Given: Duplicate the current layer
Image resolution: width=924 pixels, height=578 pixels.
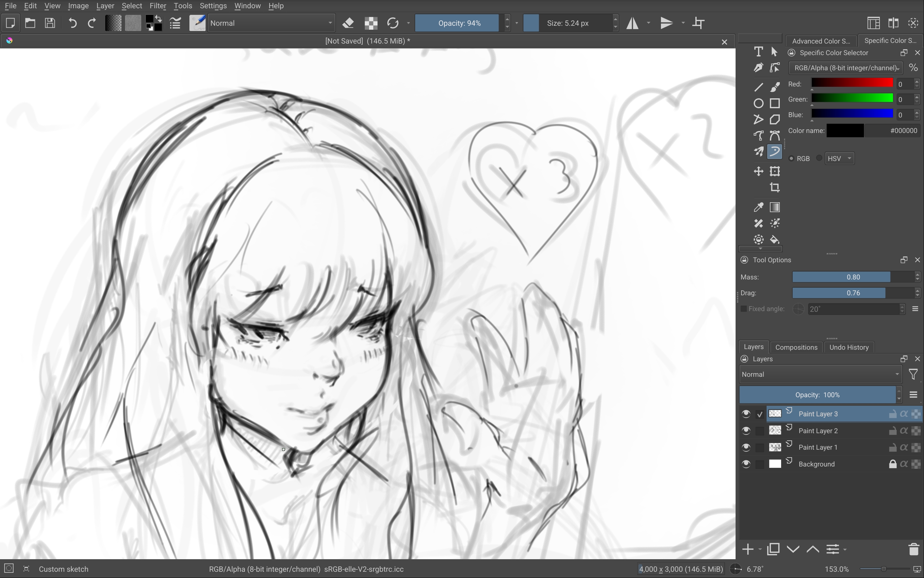Looking at the screenshot, I should (x=774, y=550).
